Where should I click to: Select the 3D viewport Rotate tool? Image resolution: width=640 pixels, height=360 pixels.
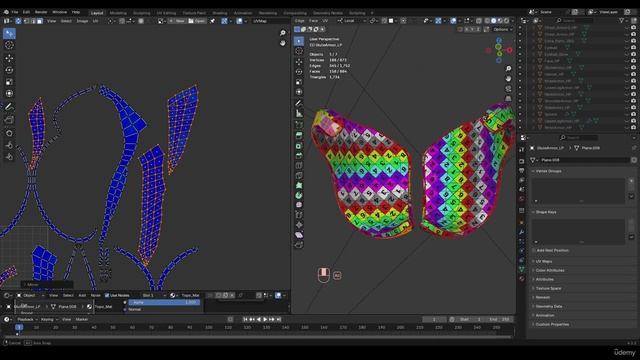[299, 72]
